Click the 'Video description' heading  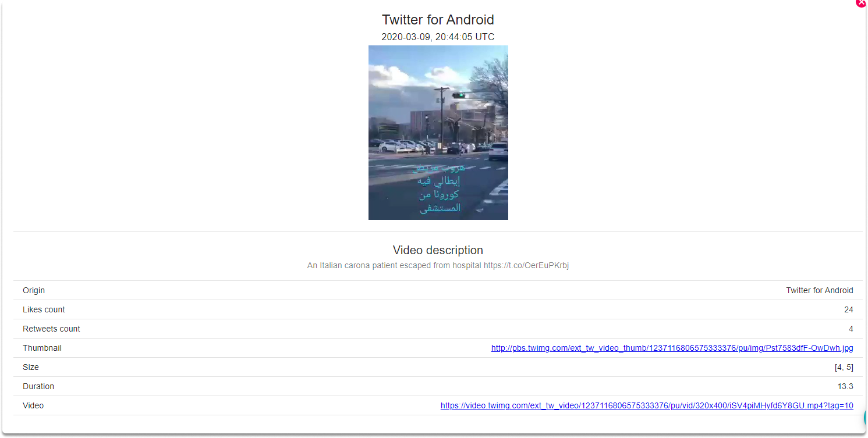[x=438, y=250]
